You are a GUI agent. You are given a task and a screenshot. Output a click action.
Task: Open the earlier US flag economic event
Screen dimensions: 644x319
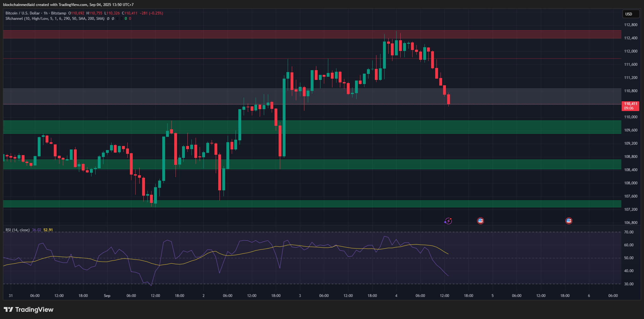[480, 221]
